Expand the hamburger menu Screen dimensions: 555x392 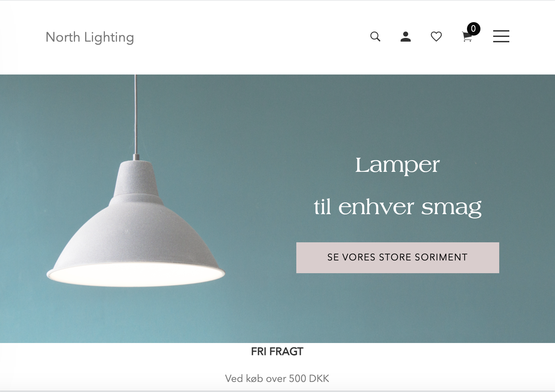(501, 36)
